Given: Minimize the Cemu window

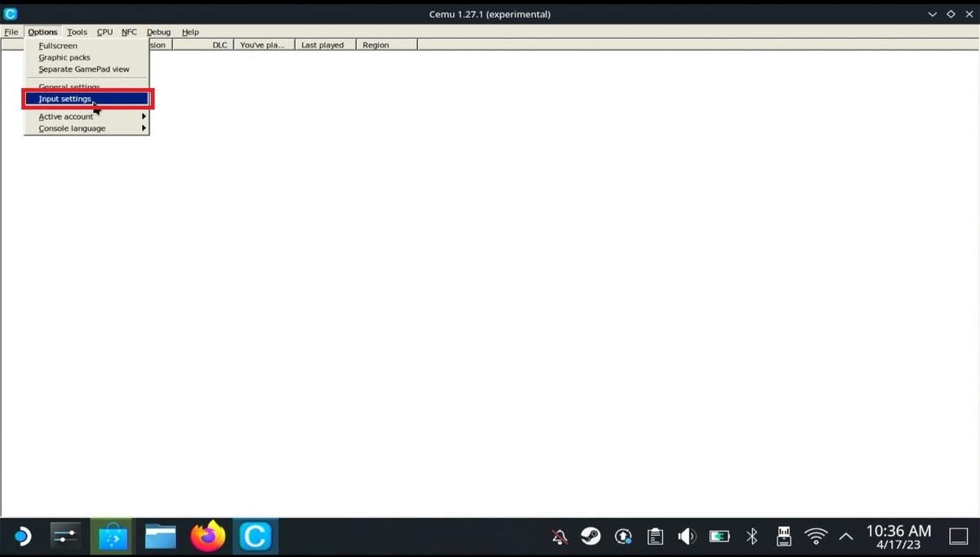Looking at the screenshot, I should coord(933,14).
